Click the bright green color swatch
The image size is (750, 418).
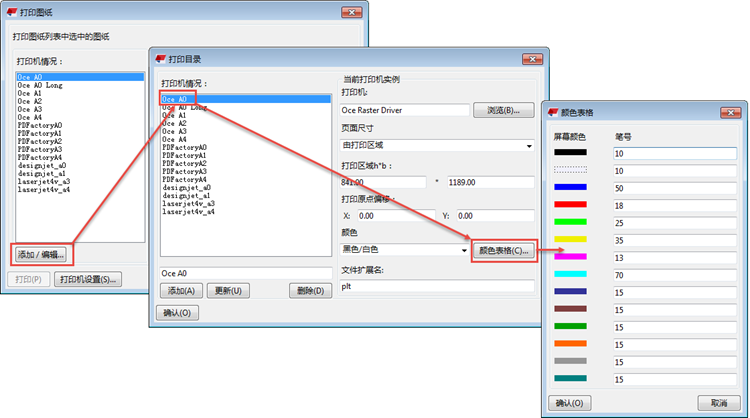tap(570, 222)
